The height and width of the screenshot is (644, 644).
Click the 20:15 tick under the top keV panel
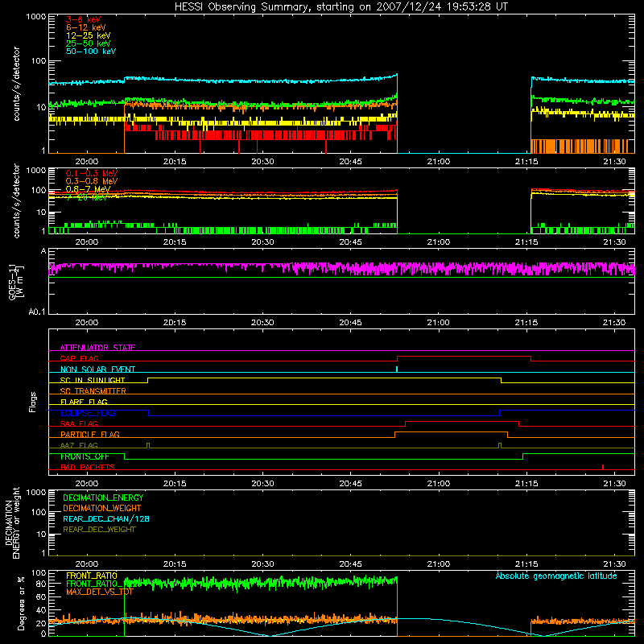[175, 162]
